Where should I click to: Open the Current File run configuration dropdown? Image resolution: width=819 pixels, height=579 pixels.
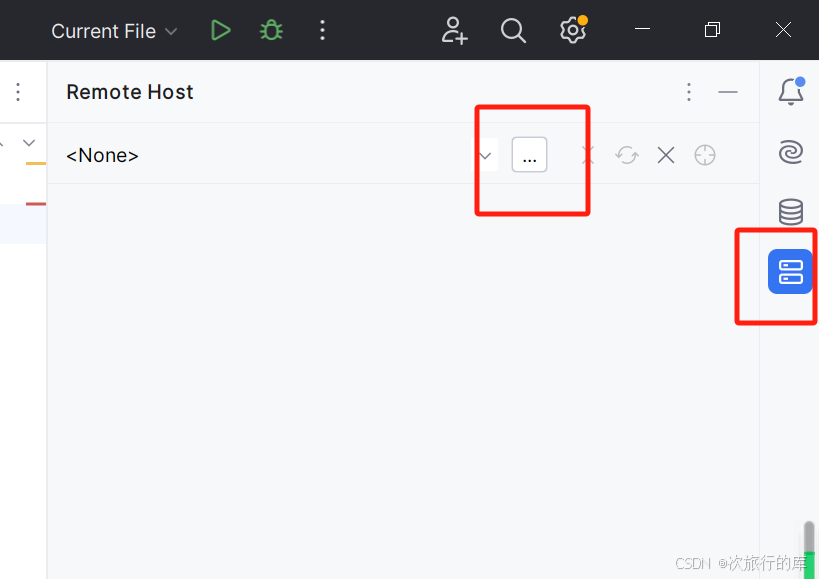(x=114, y=31)
